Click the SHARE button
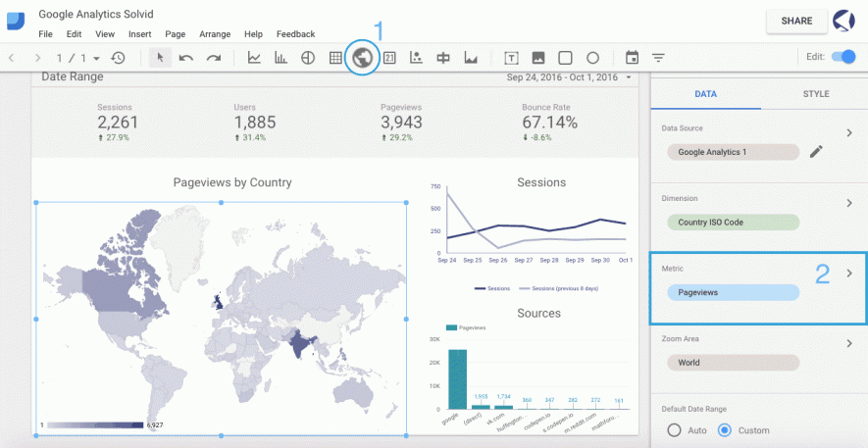Screen dimensions: 868x448 pyautogui.click(x=796, y=21)
